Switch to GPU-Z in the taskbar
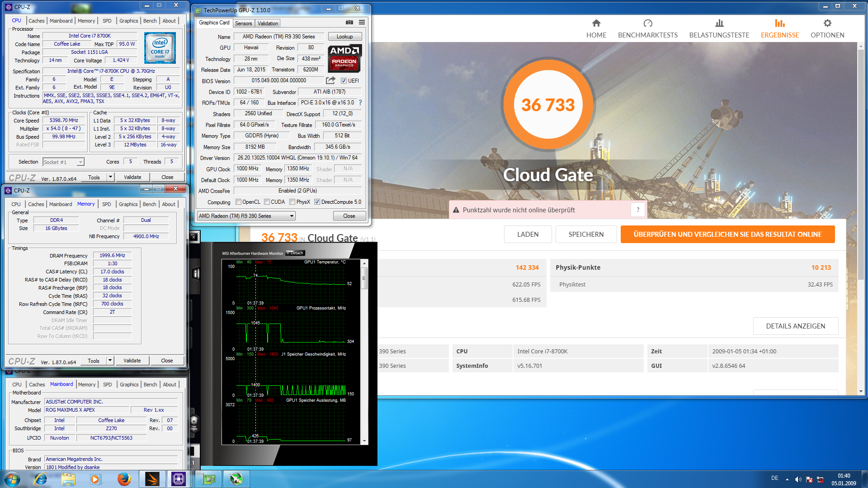 coord(209,479)
